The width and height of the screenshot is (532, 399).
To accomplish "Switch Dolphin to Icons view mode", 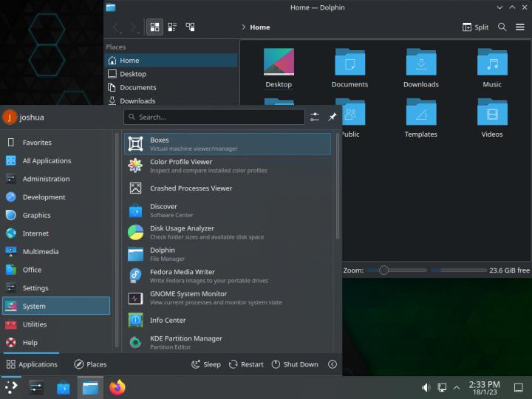I will (154, 27).
